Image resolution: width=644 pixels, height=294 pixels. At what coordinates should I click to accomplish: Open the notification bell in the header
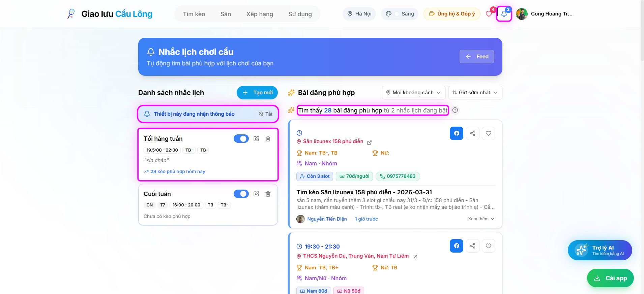tap(504, 14)
